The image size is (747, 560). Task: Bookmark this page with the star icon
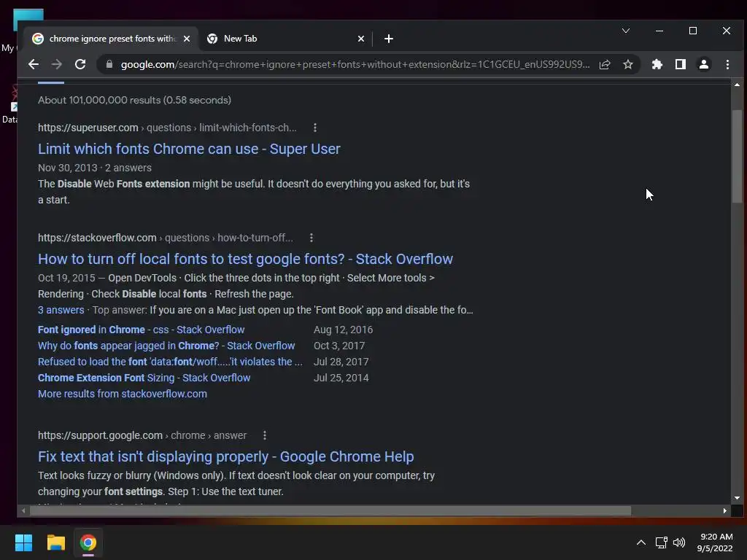[x=628, y=64]
